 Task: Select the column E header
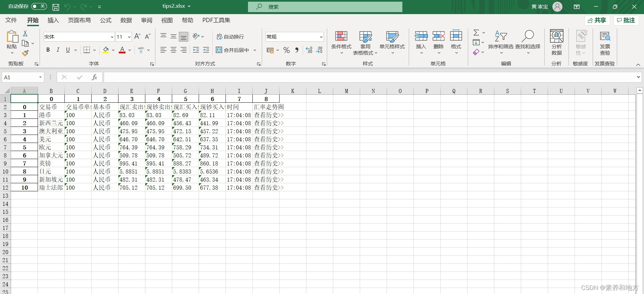coord(132,91)
